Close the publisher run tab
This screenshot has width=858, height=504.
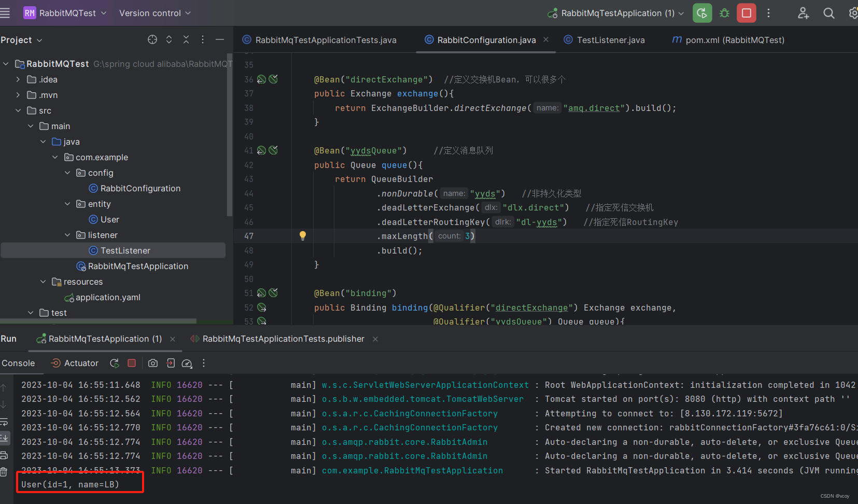pyautogui.click(x=375, y=339)
